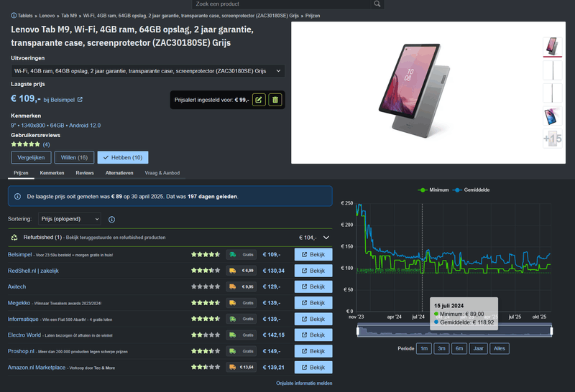Click Axitech orange shipping truck icon
The width and height of the screenshot is (575, 392).
point(232,287)
